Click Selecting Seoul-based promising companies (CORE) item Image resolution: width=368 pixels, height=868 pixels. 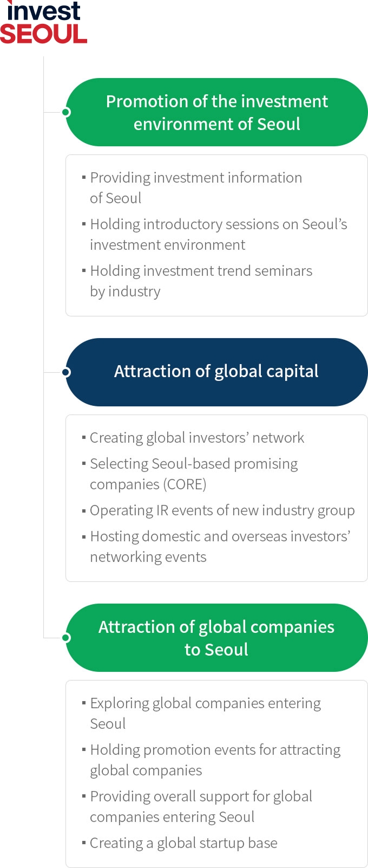(x=190, y=474)
